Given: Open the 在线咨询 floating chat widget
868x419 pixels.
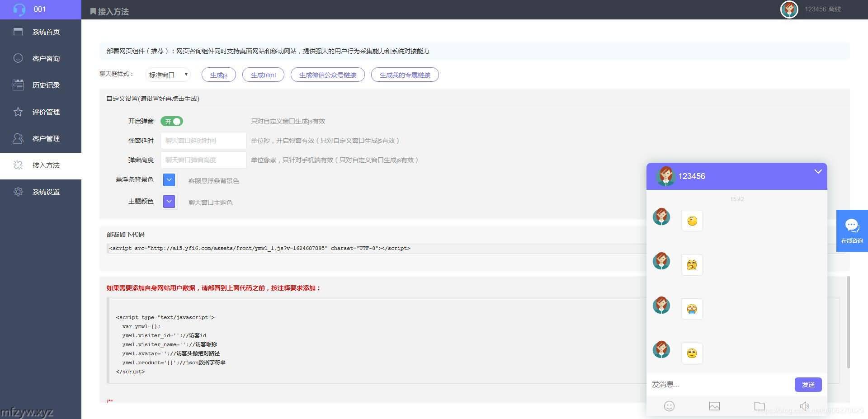Looking at the screenshot, I should point(852,231).
